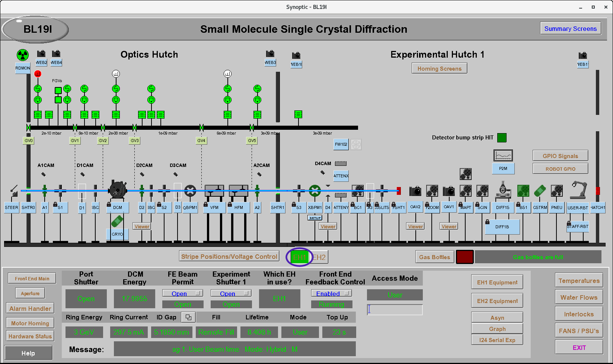
Task: Open Motor Homing
Action: click(x=30, y=323)
